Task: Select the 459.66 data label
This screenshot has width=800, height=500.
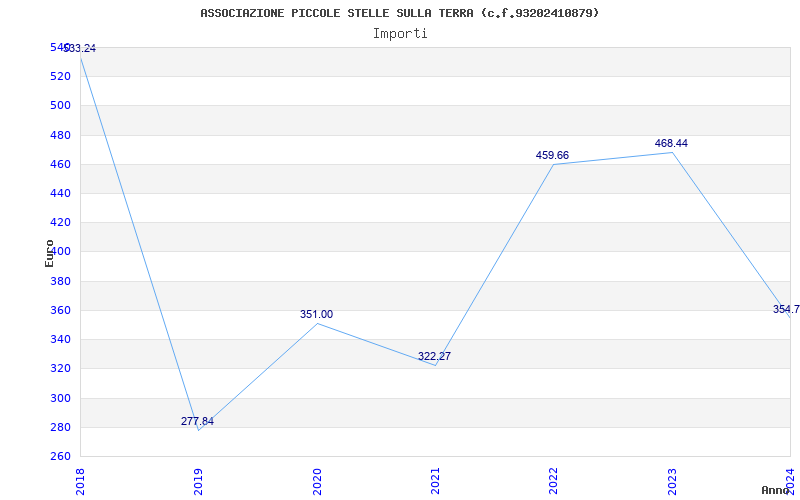Action: (x=552, y=156)
